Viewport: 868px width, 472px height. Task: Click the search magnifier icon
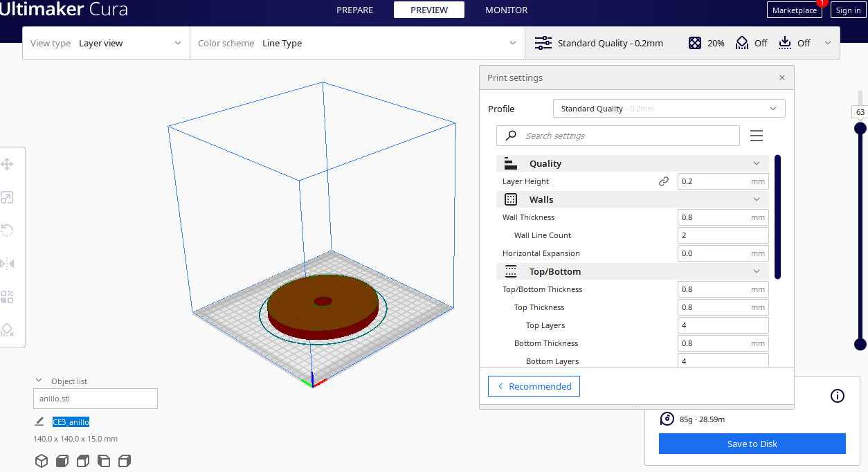(512, 136)
